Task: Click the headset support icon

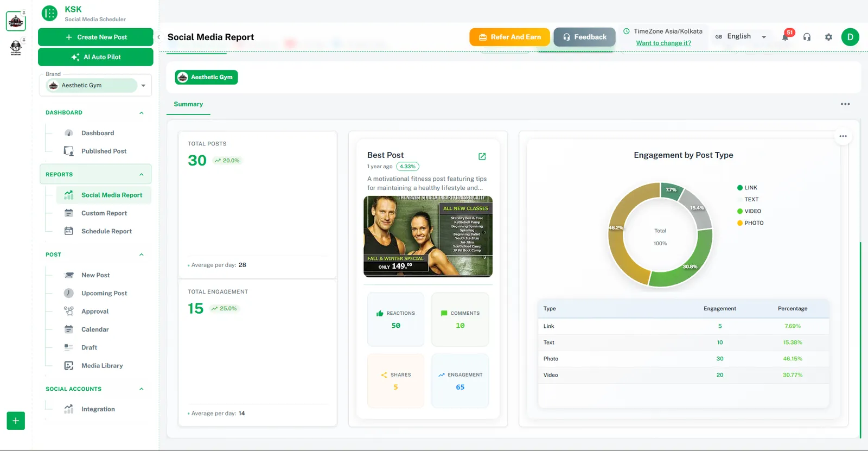Action: pyautogui.click(x=807, y=37)
